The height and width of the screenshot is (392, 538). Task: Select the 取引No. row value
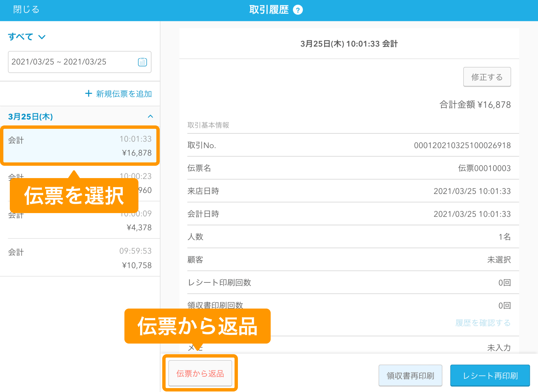pyautogui.click(x=462, y=145)
